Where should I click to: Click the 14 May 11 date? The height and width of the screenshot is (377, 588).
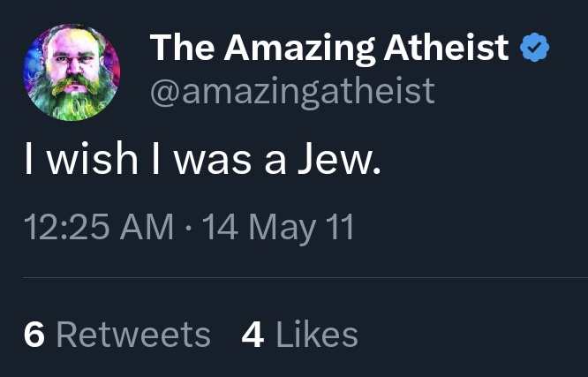pyautogui.click(x=278, y=228)
